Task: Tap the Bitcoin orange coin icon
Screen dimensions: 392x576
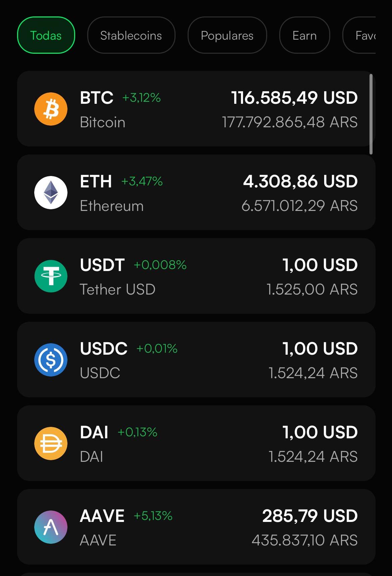Action: coord(51,109)
